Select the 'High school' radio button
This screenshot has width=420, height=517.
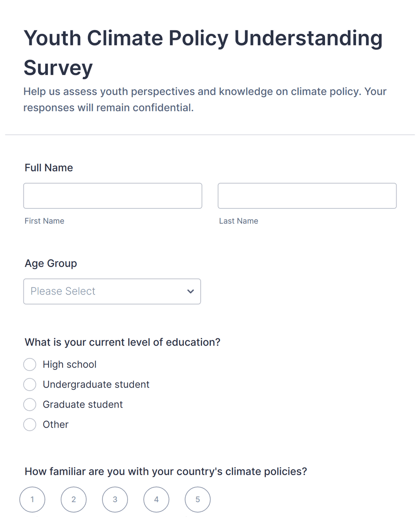(x=30, y=365)
